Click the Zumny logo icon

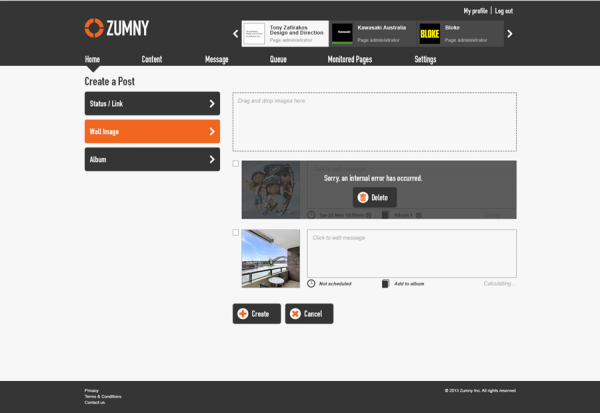click(x=93, y=28)
